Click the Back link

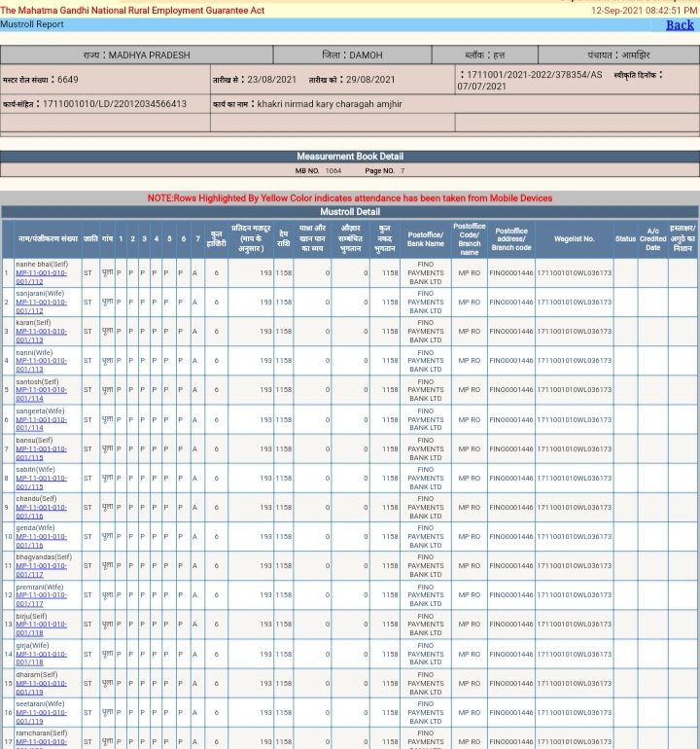pos(680,25)
